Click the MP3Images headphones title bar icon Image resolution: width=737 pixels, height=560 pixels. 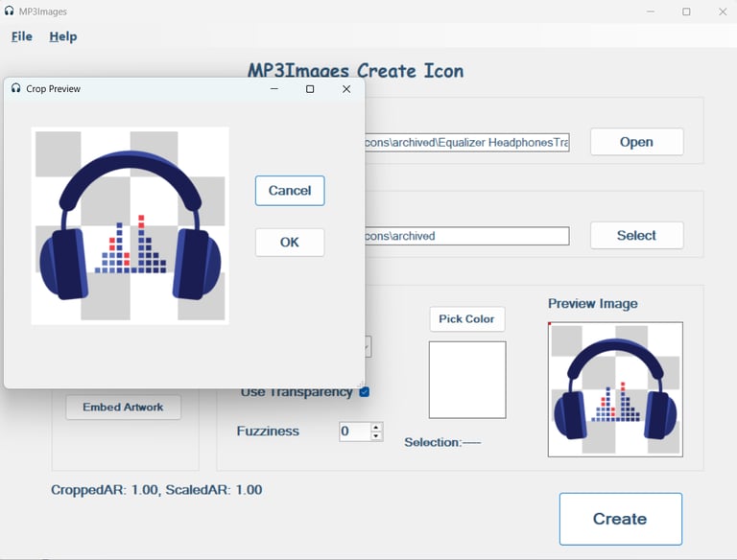click(9, 11)
